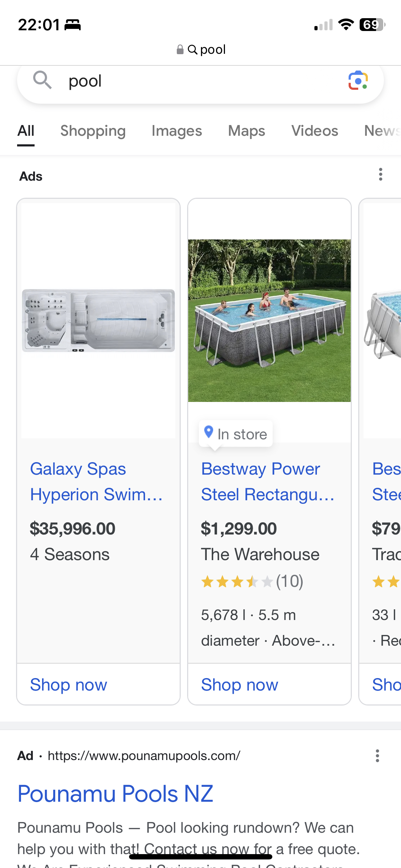
Task: Open the Ads section three-dot menu
Action: click(x=380, y=175)
